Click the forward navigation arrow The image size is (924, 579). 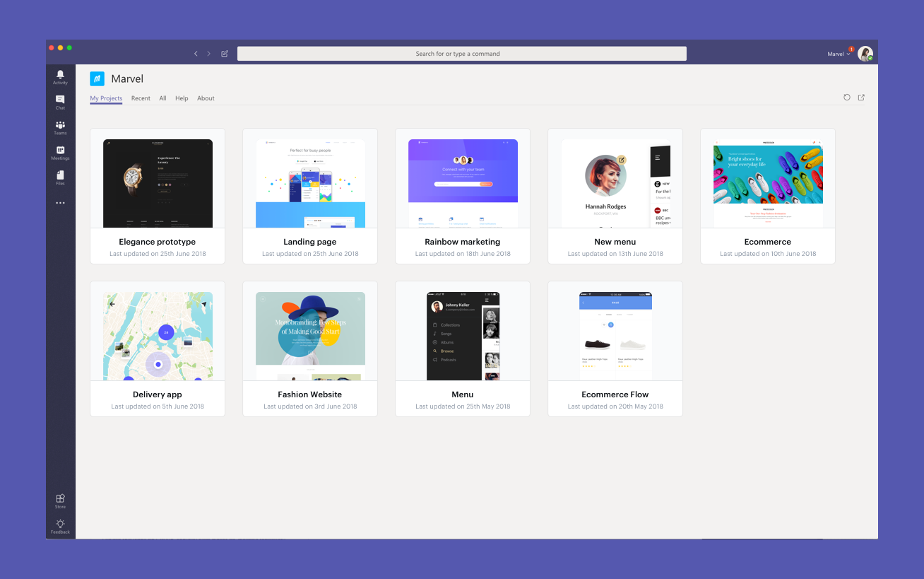pos(208,54)
